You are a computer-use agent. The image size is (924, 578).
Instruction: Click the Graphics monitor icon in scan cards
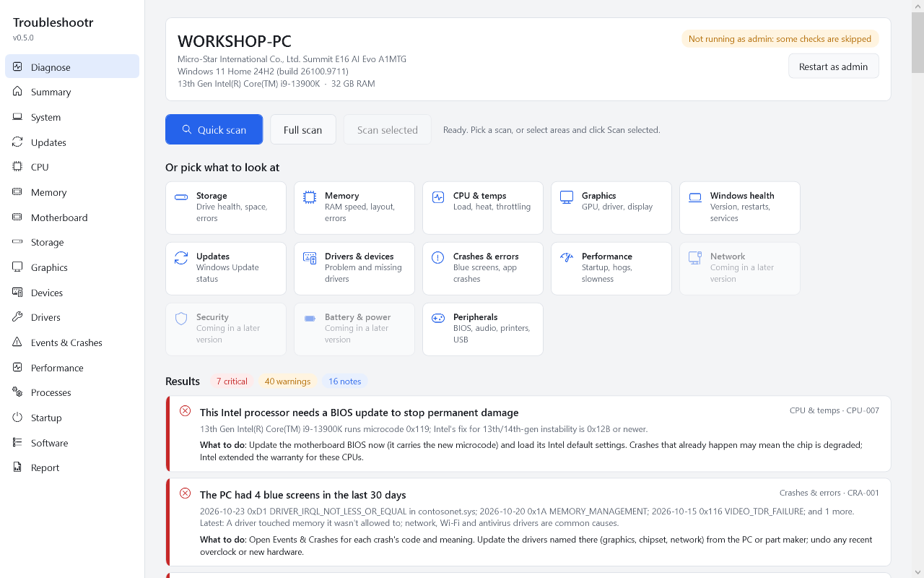coord(567,197)
